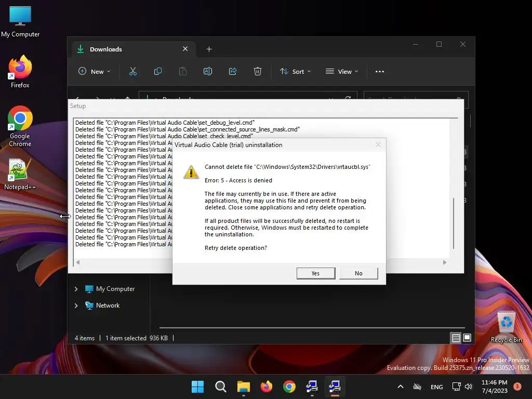Open taskbar Search
532x399 pixels.
pyautogui.click(x=220, y=387)
